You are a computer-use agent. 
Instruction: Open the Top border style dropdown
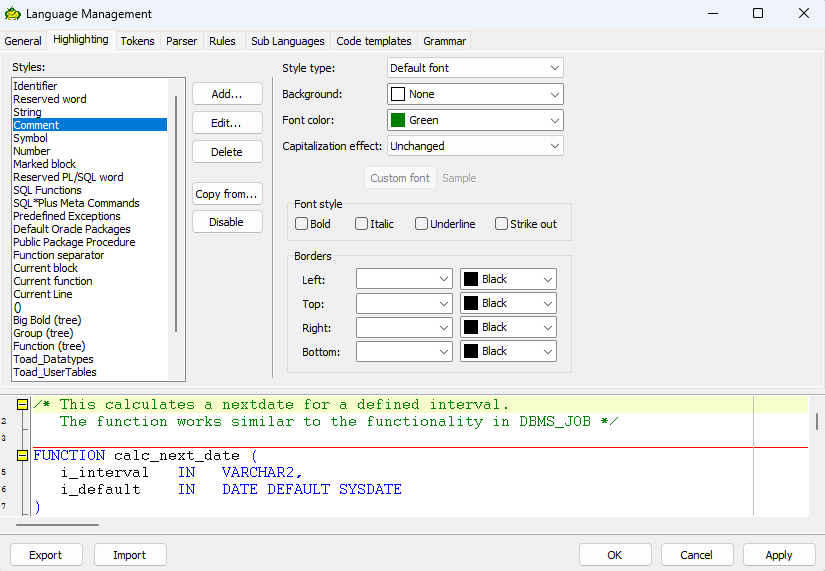click(404, 303)
